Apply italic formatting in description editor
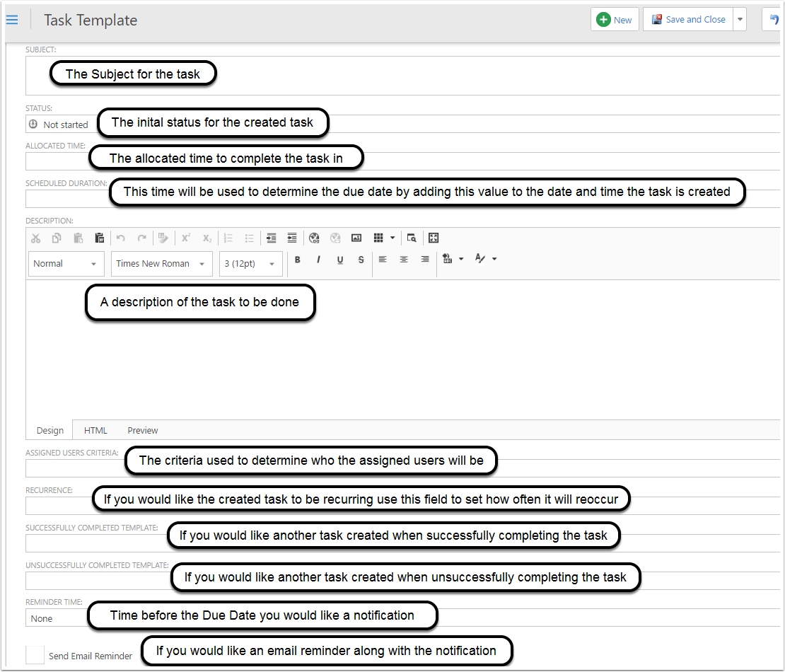Image resolution: width=785 pixels, height=672 pixels. click(318, 260)
